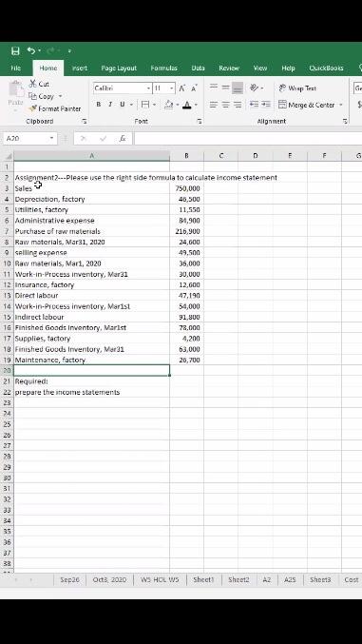This screenshot has height=644, width=362.
Task: Center the cell text horizontally
Action: (225, 105)
